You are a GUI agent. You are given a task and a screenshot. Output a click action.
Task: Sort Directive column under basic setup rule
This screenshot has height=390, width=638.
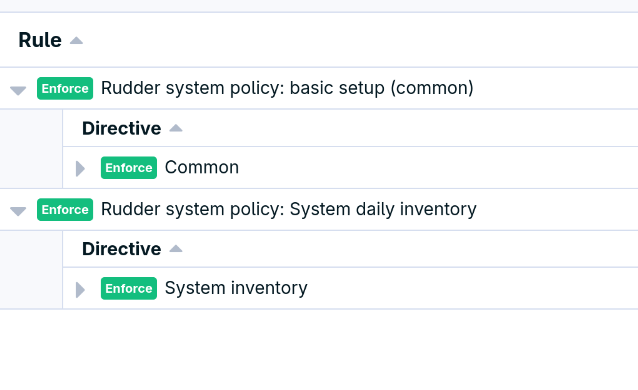click(175, 129)
